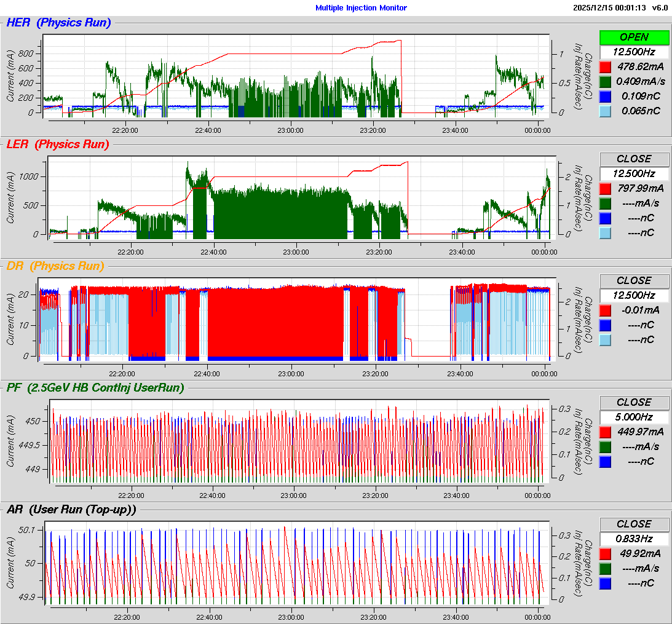Select the red swatch next to 449.97mA

pos(606,432)
